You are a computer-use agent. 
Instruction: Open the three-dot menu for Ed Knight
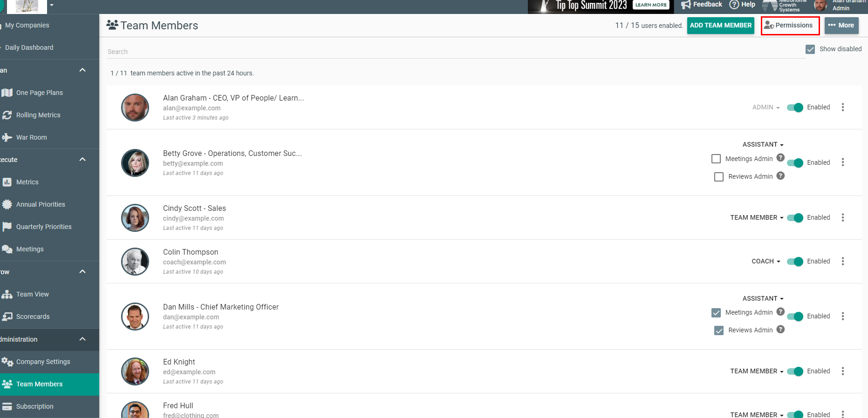pos(842,371)
